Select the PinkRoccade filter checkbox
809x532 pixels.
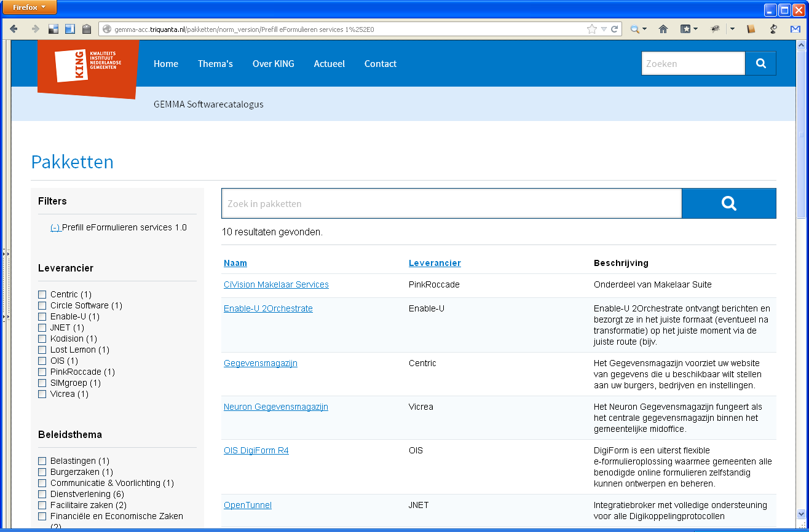click(42, 372)
